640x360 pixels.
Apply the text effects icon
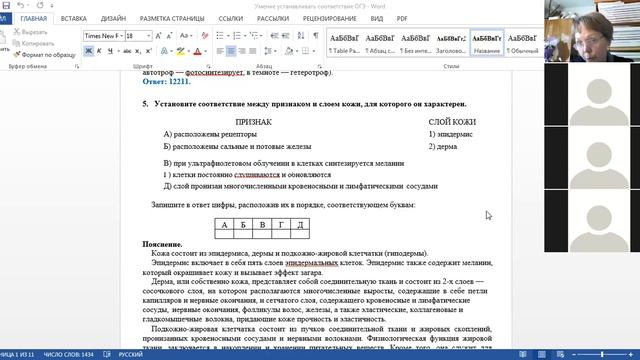[x=164, y=51]
